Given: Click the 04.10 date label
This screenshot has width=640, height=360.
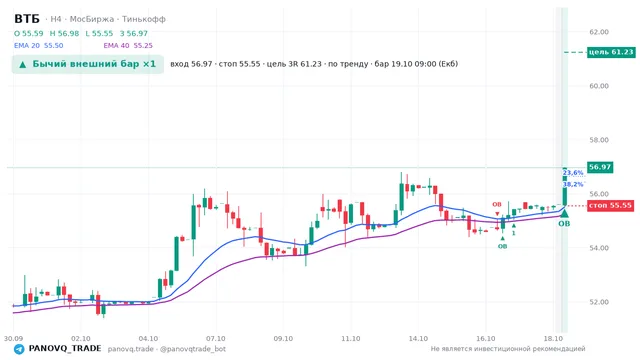Looking at the screenshot, I should click(148, 339).
